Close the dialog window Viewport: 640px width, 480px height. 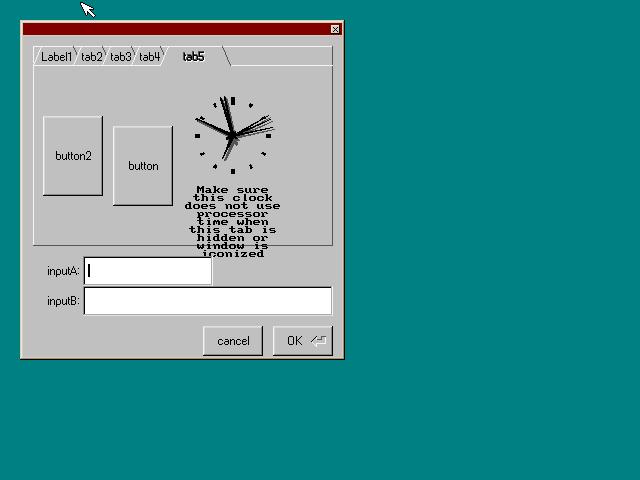pyautogui.click(x=335, y=29)
